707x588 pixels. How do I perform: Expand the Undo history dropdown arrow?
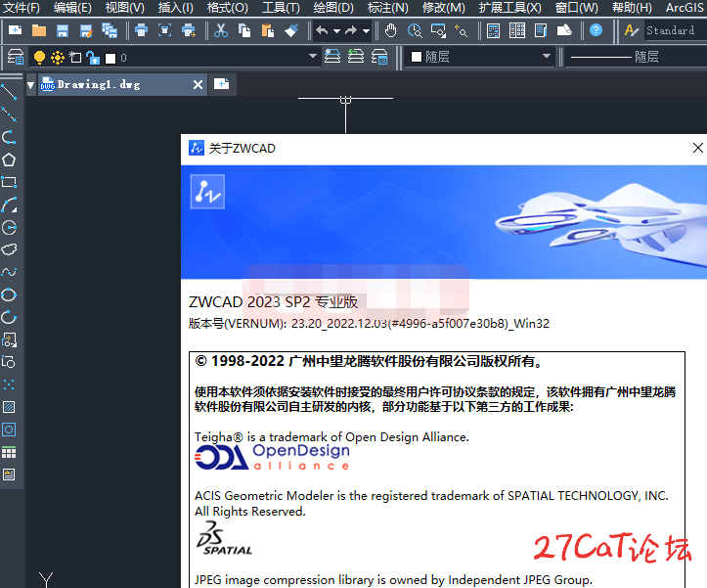[x=336, y=30]
